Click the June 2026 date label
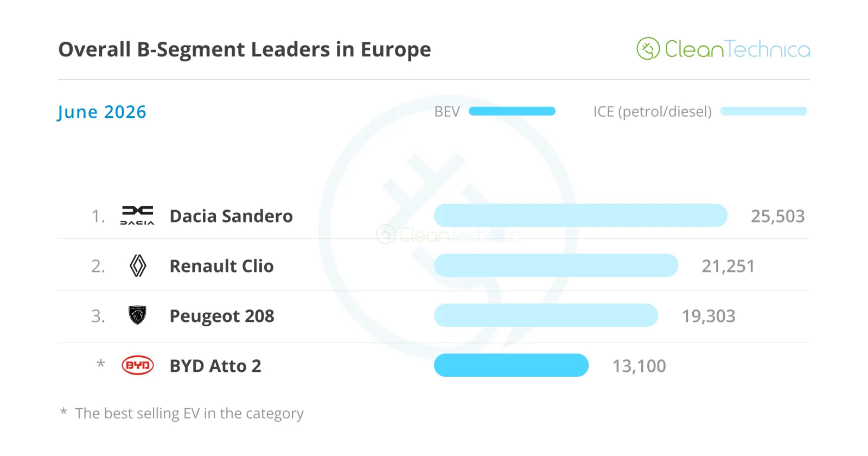Screen dimensions: 868x456 click(102, 112)
